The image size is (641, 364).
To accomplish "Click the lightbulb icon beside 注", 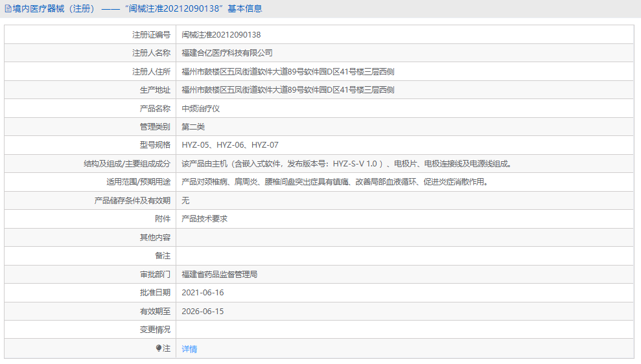I will [159, 348].
